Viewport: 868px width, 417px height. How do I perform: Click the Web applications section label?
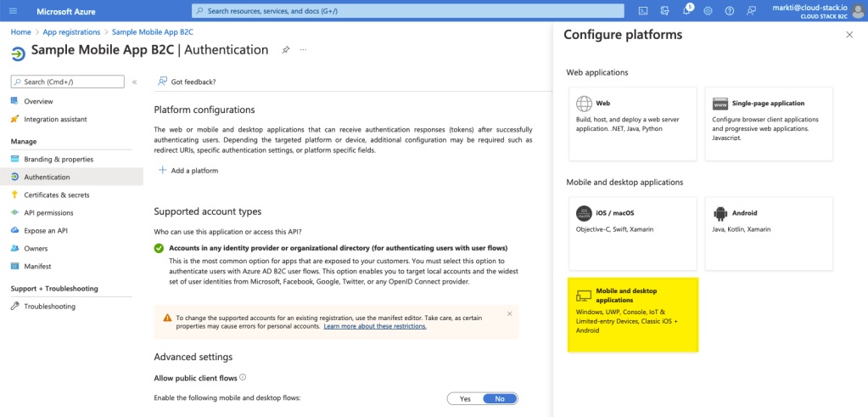[x=597, y=72]
